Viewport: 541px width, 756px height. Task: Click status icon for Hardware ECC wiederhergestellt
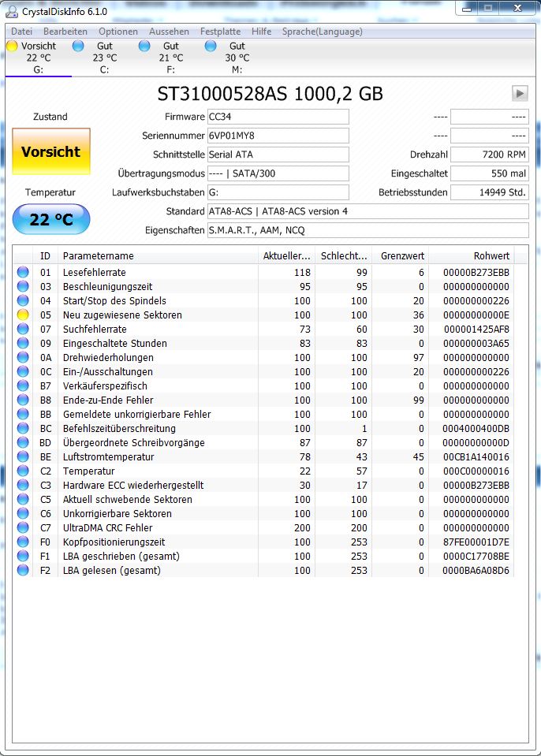[23, 485]
